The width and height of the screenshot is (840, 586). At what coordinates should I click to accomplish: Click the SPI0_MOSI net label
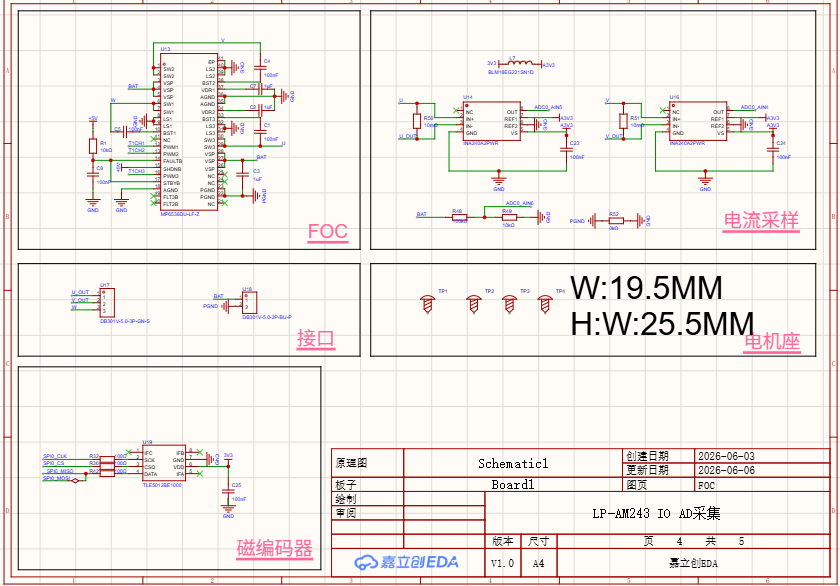coord(56,478)
